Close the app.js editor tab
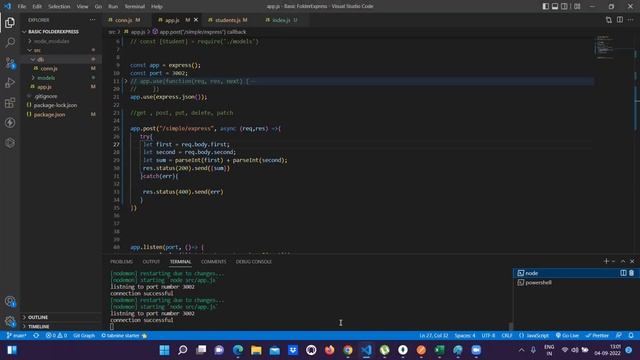 196,20
